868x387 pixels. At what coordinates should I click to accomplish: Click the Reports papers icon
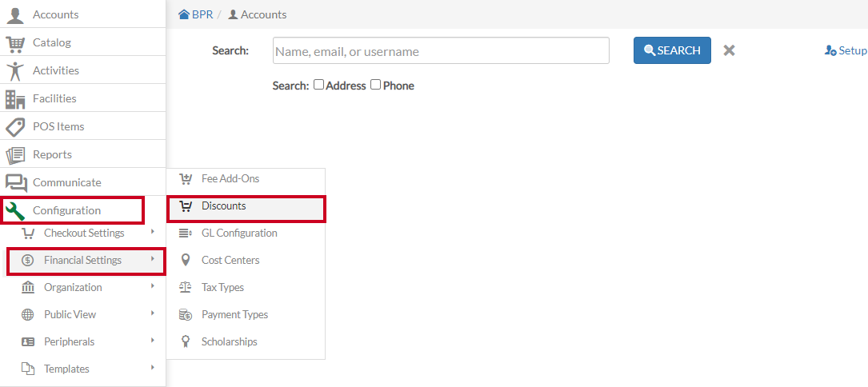pos(15,155)
